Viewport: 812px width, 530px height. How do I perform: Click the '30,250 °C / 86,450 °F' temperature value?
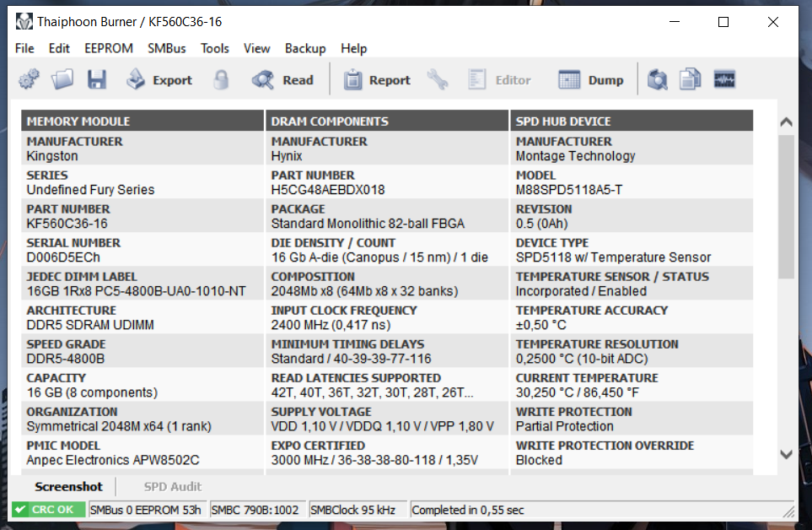(577, 392)
